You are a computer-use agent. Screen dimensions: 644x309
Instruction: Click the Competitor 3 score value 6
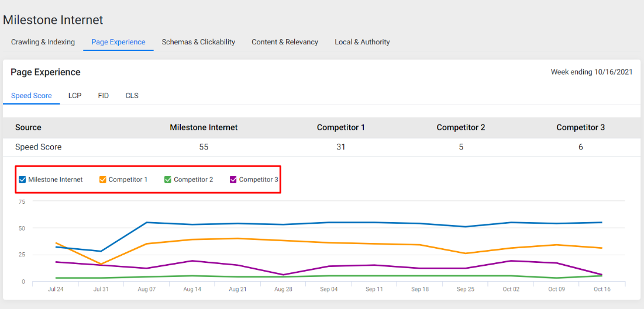click(x=580, y=147)
